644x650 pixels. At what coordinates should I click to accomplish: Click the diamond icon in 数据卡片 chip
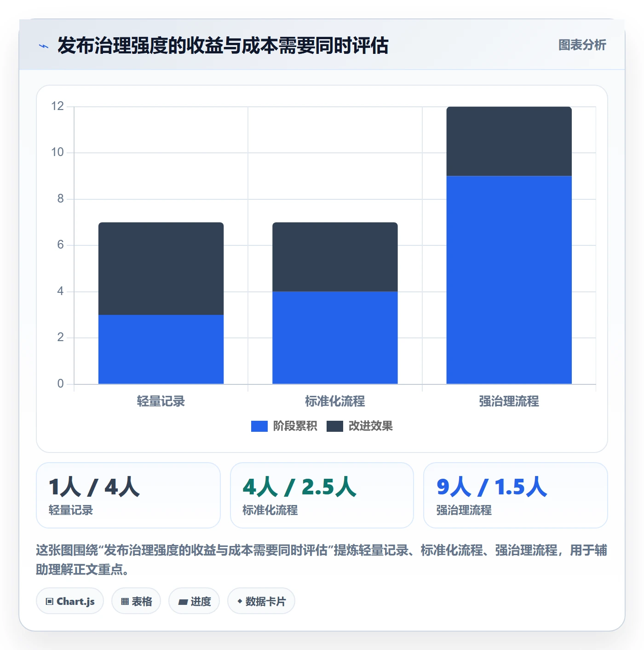point(240,601)
